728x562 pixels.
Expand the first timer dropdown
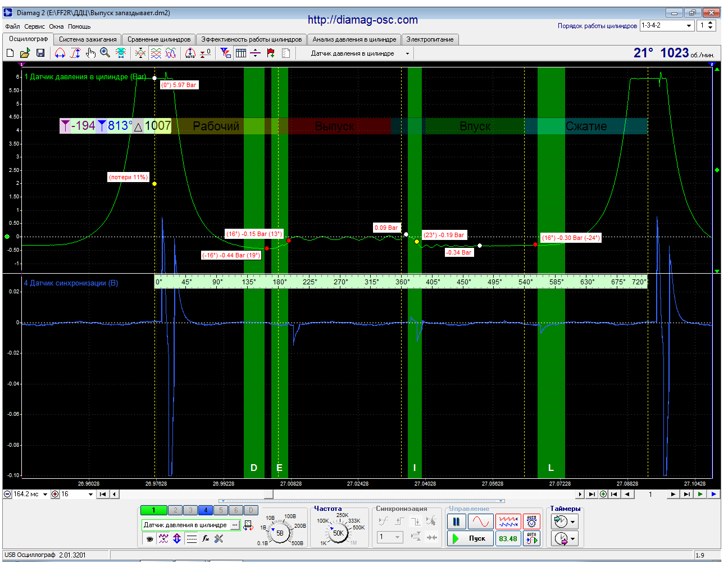click(x=572, y=522)
